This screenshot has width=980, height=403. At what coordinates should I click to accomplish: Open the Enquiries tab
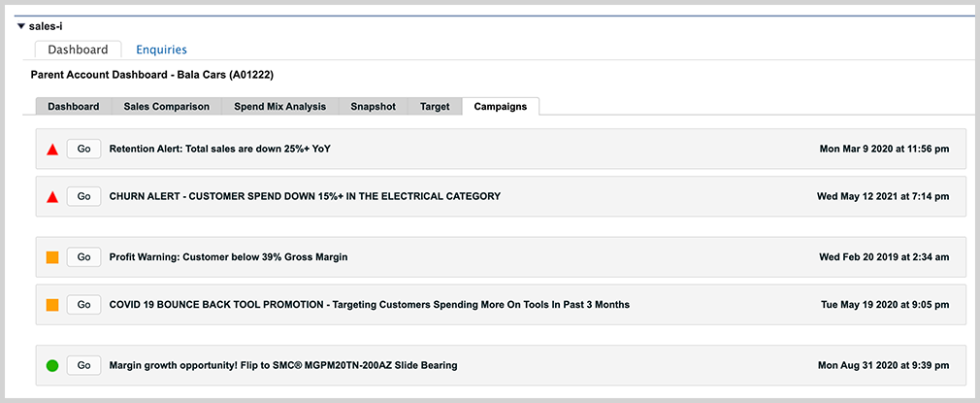coord(161,50)
